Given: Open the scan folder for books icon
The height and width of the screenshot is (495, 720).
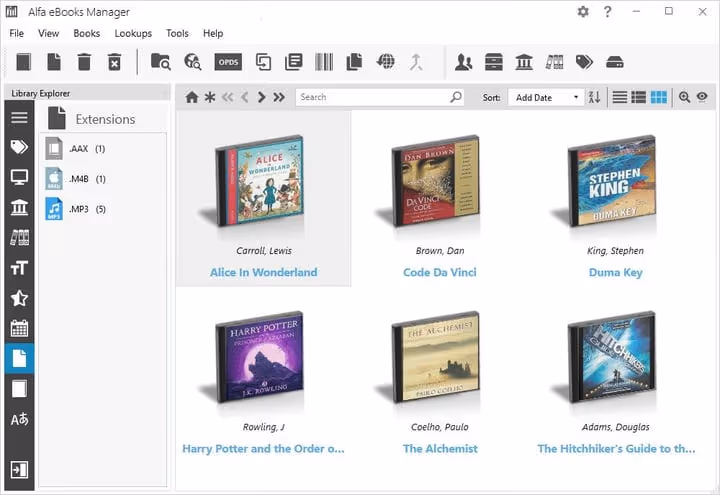Looking at the screenshot, I should point(161,62).
